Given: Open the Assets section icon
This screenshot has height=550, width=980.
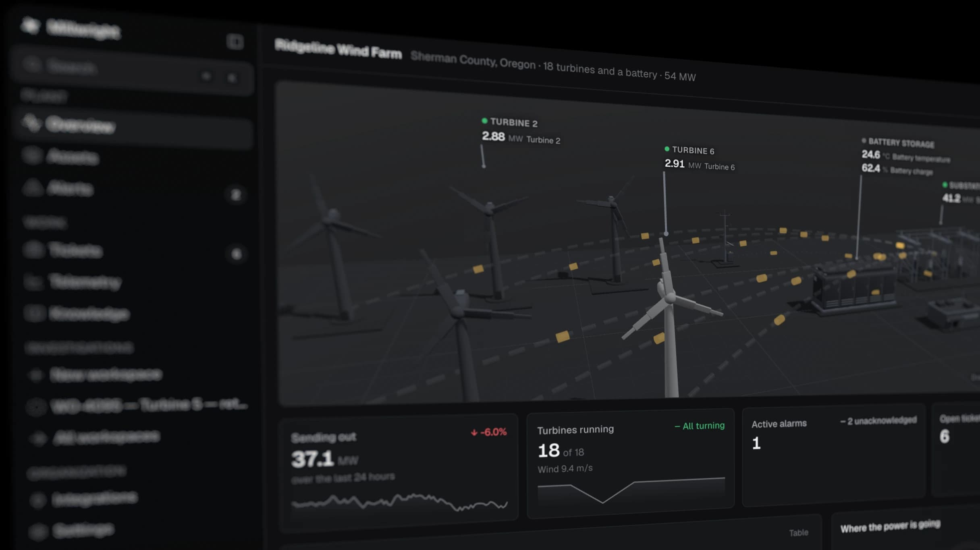Looking at the screenshot, I should (32, 155).
